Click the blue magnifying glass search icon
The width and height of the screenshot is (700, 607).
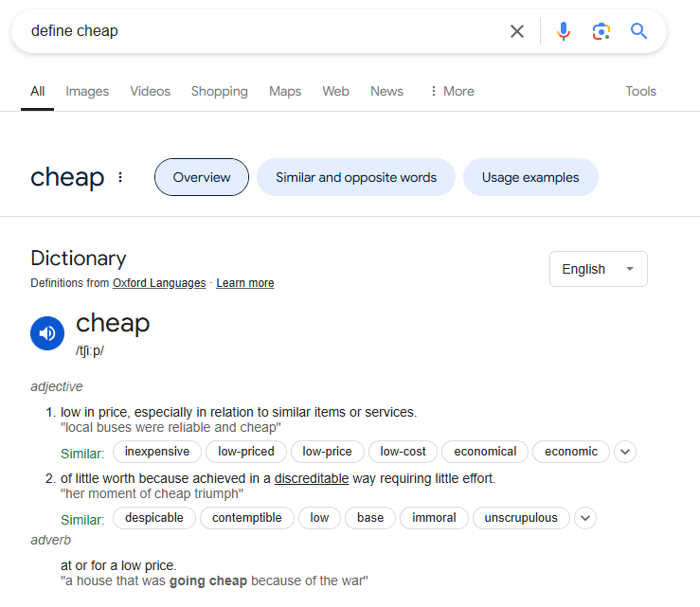[x=638, y=31]
